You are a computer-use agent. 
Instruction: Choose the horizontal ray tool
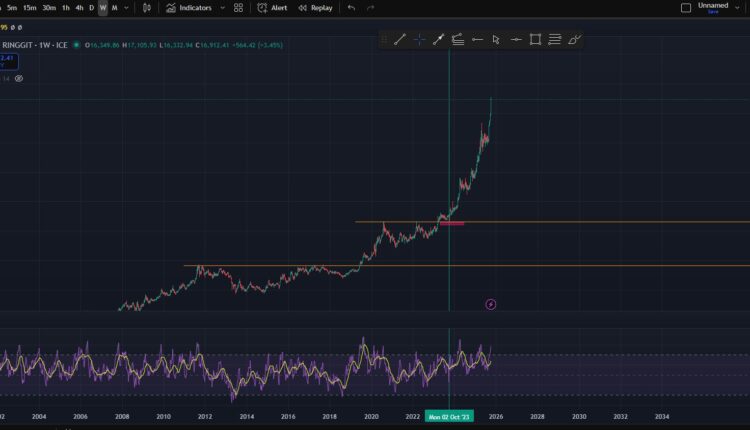477,40
